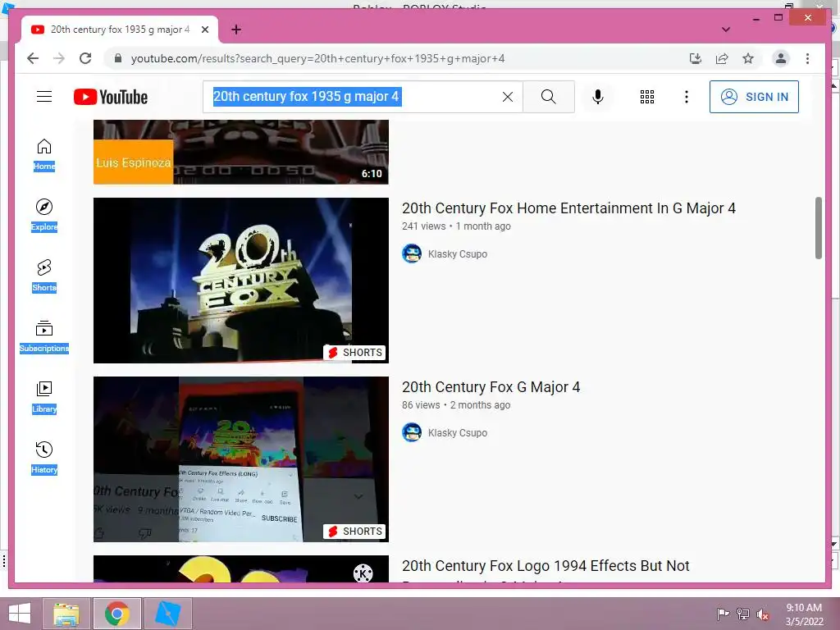This screenshot has height=630, width=840.
Task: Open the Home Entertainment G Major 4 thumbnail
Action: [241, 281]
